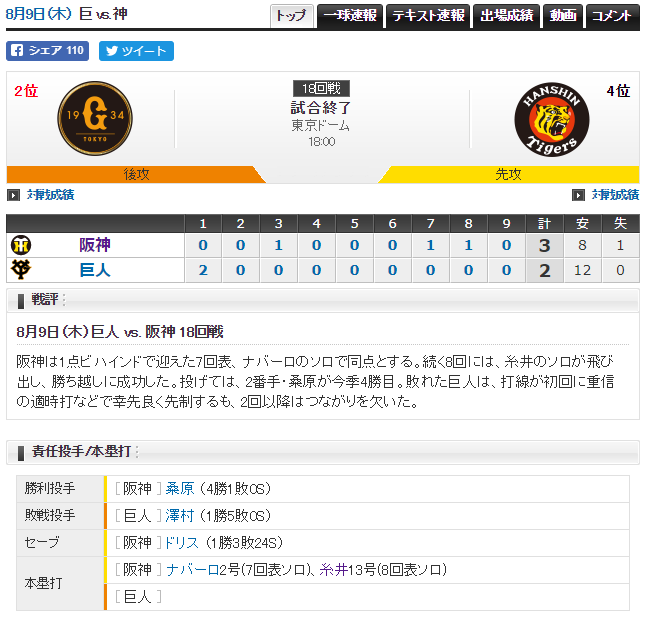Image resolution: width=647 pixels, height=620 pixels.
Task: Click the Yomiuri Giants team logo
Action: click(95, 118)
